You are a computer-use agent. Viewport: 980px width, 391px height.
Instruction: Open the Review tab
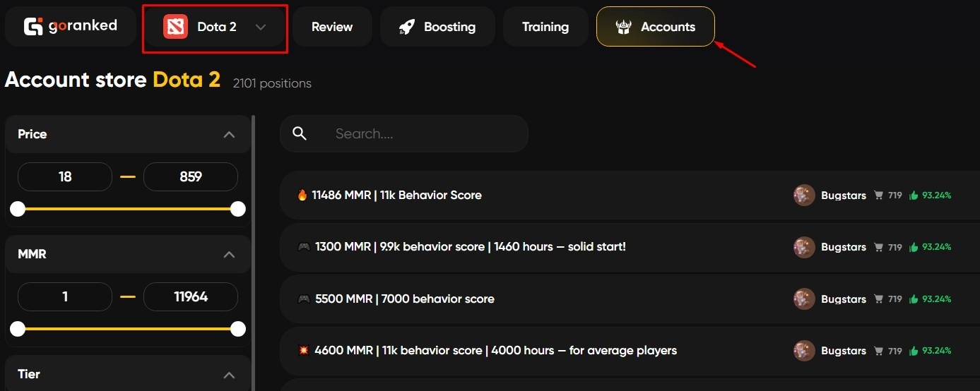pyautogui.click(x=332, y=27)
